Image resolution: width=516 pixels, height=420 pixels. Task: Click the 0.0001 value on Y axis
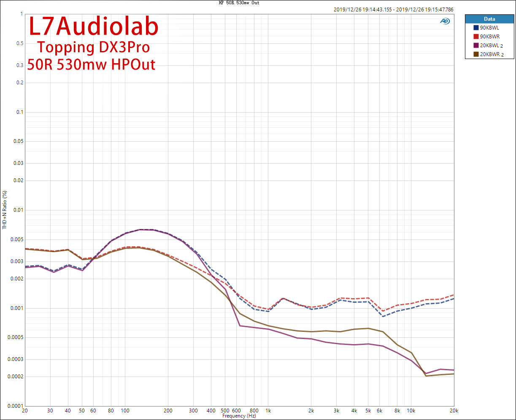click(x=15, y=406)
